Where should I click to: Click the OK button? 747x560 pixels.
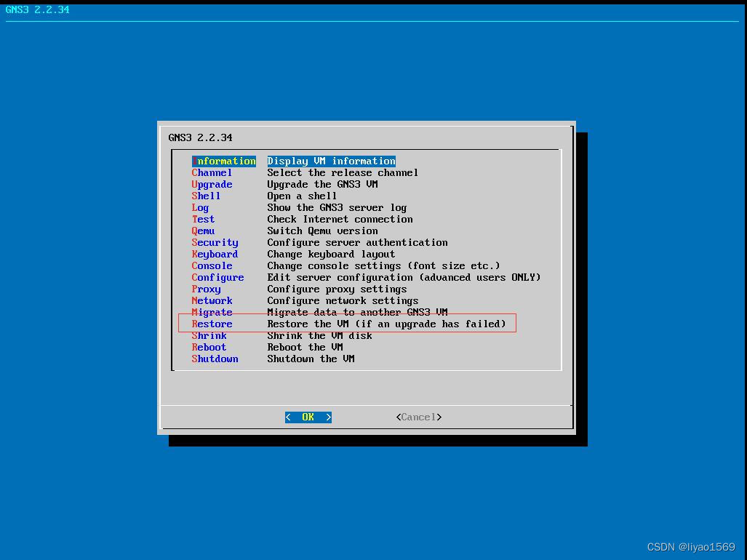pos(308,417)
